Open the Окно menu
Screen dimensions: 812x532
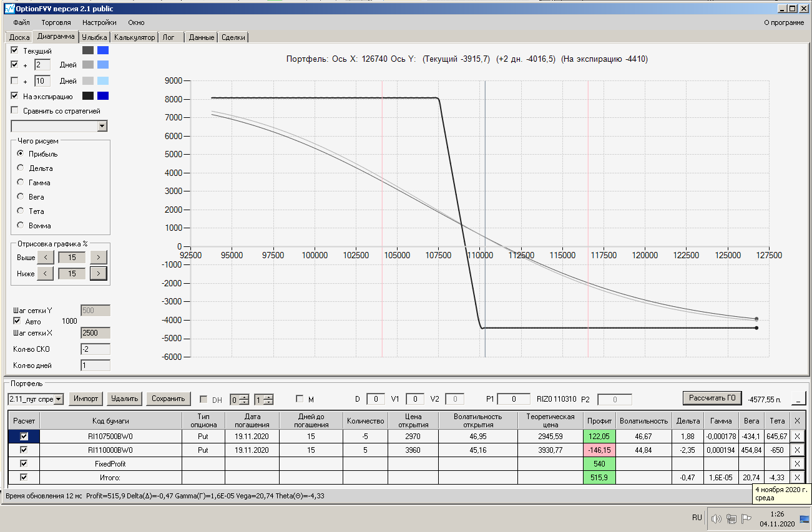(136, 22)
